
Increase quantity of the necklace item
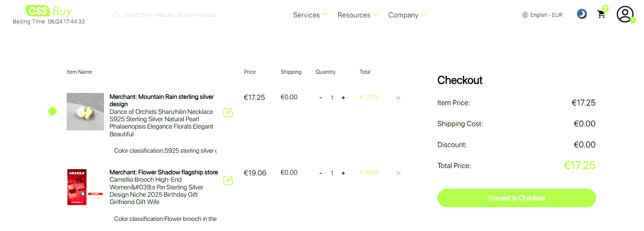tap(343, 98)
